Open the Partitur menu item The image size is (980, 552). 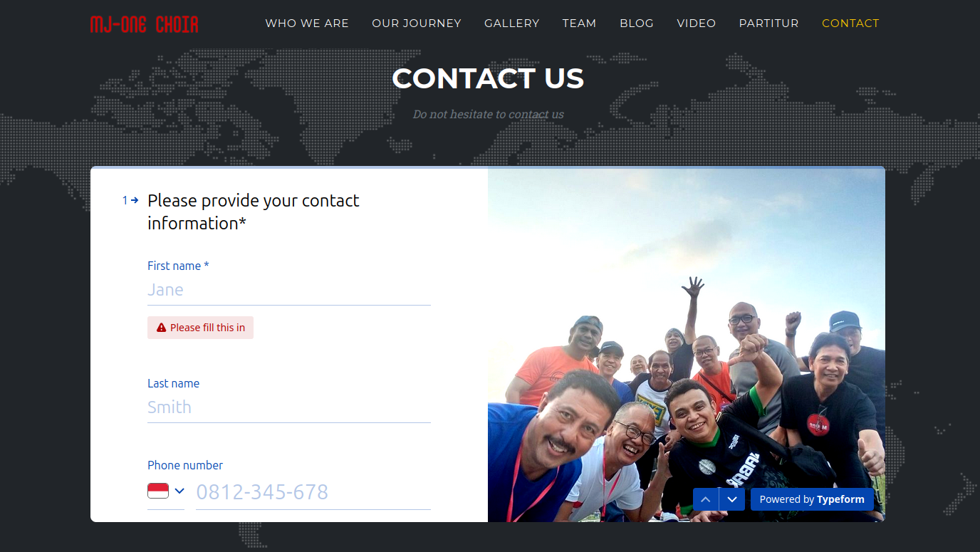769,24
